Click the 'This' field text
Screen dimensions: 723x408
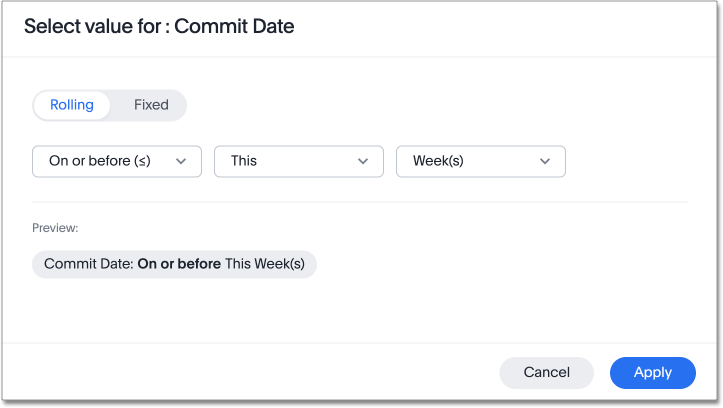tap(244, 161)
